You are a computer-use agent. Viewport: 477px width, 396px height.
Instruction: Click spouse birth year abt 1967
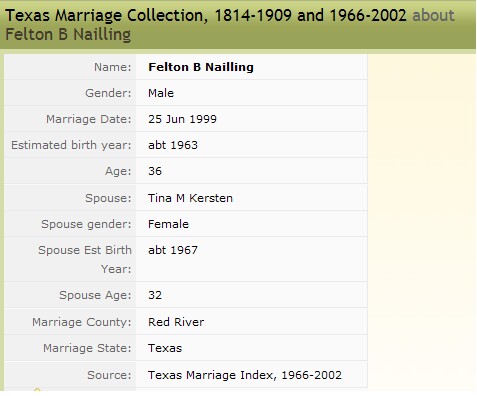coord(173,250)
